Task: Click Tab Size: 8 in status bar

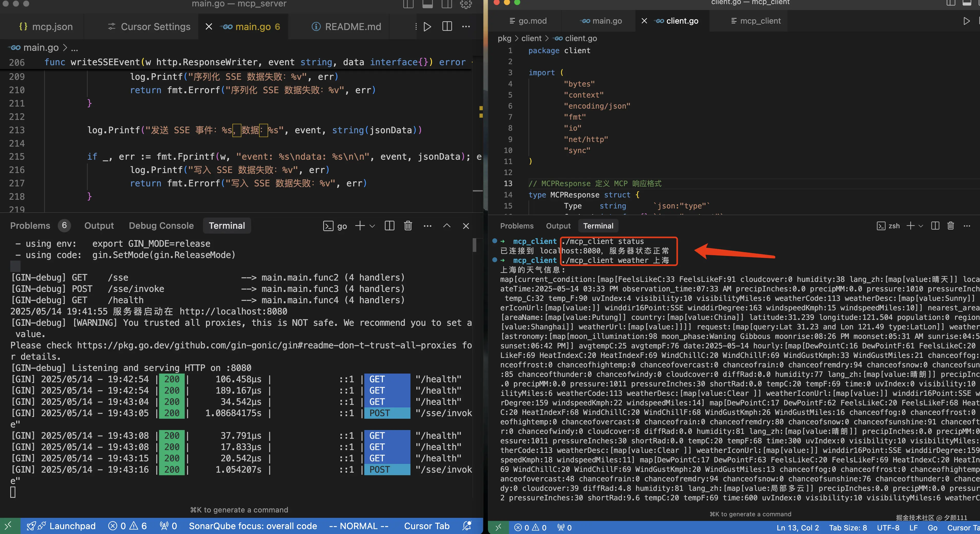Action: tap(848, 528)
